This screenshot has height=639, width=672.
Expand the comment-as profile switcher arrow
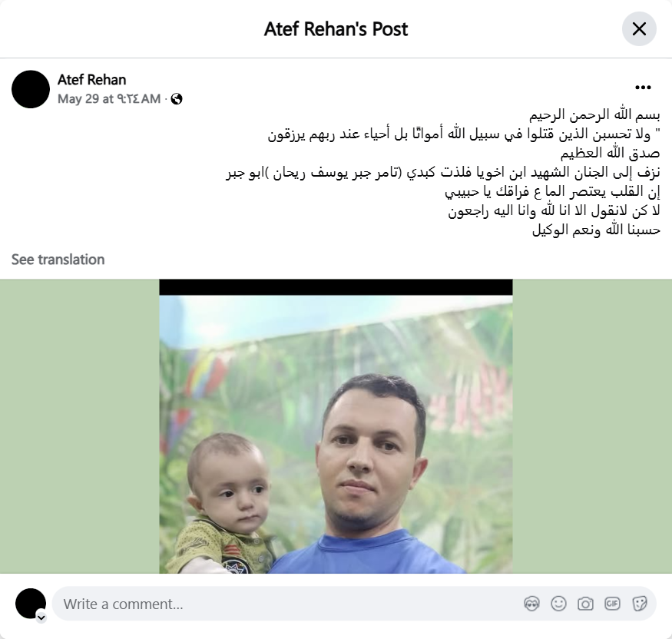tap(41, 617)
